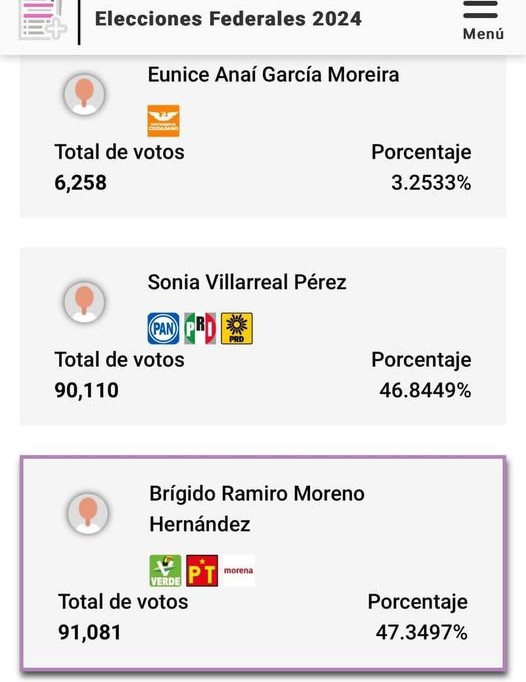
Task: Open the hamburger Menú icon
Action: (480, 10)
